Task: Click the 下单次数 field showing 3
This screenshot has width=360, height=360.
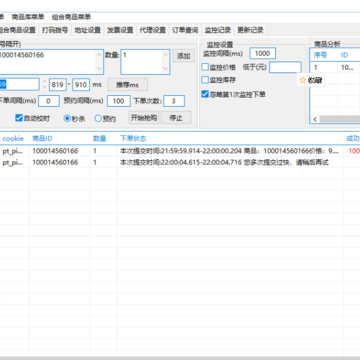Action: click(x=174, y=101)
